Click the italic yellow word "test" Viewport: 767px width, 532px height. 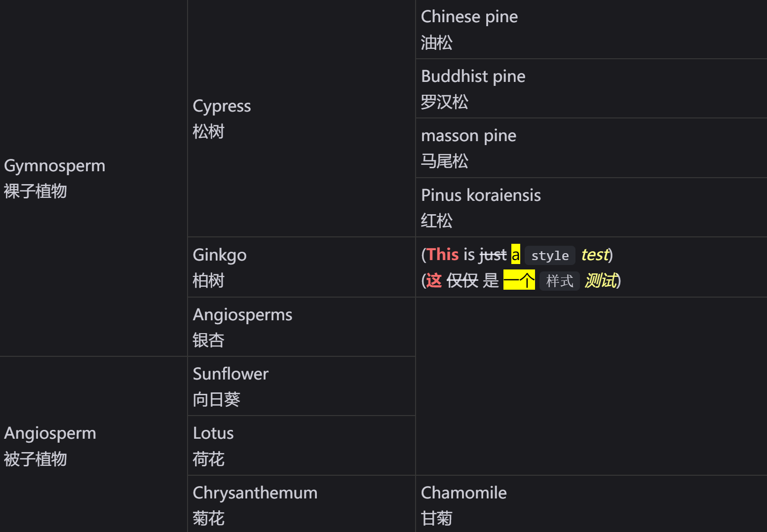tap(595, 255)
